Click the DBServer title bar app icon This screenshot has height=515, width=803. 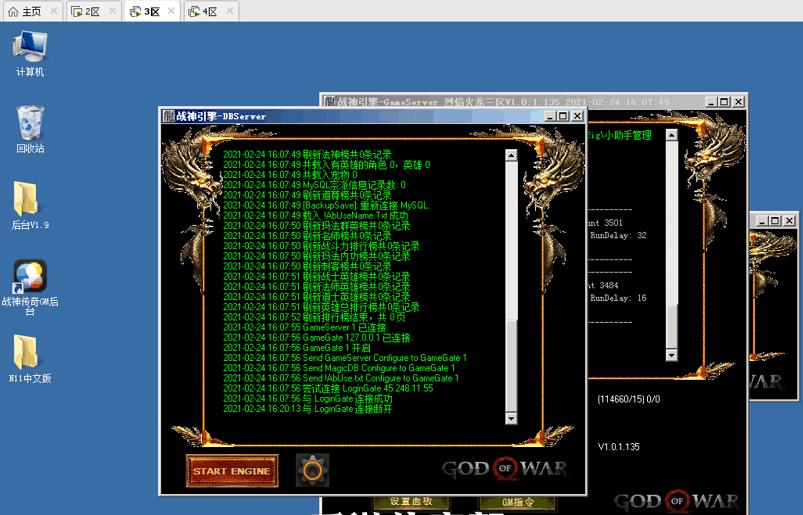(168, 116)
